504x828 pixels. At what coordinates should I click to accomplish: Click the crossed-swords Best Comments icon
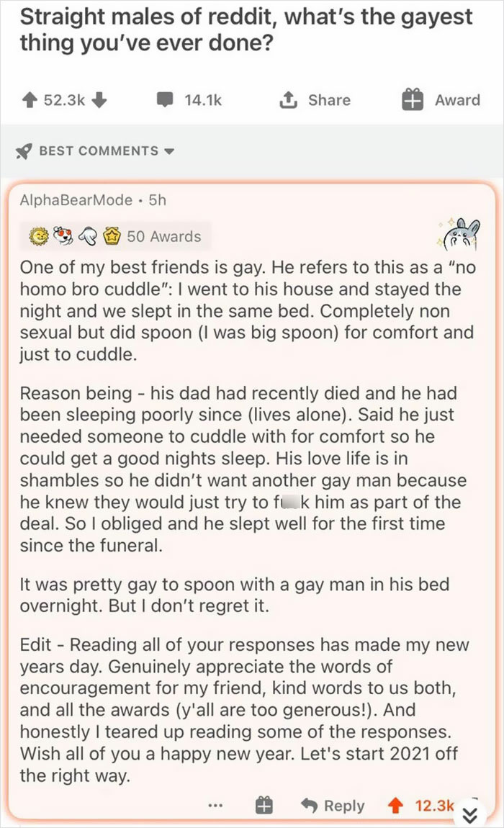click(24, 150)
